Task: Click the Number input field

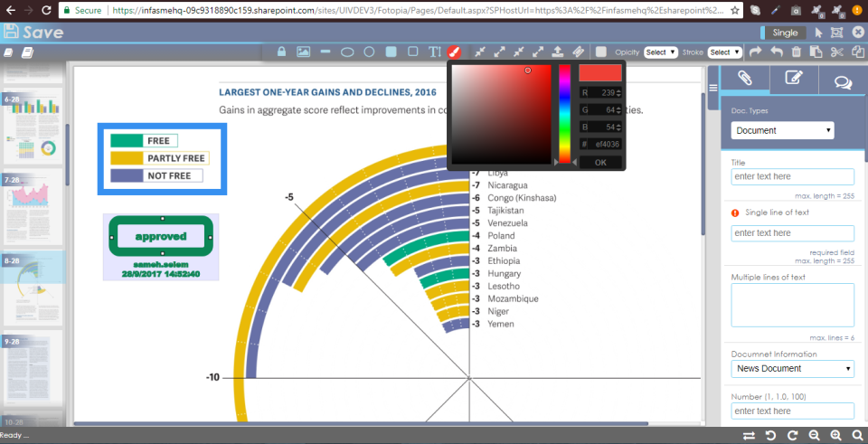Action: pyautogui.click(x=792, y=411)
